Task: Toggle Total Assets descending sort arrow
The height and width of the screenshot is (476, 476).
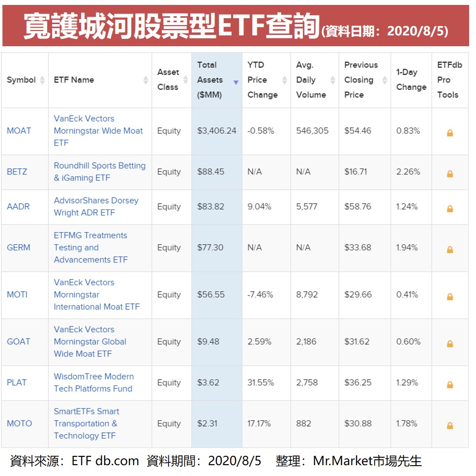Action: [236, 82]
